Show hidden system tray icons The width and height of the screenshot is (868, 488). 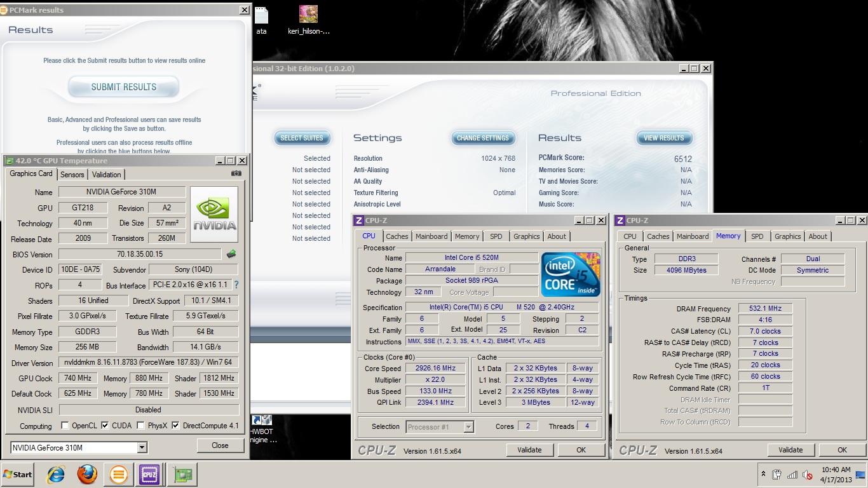[x=763, y=474]
